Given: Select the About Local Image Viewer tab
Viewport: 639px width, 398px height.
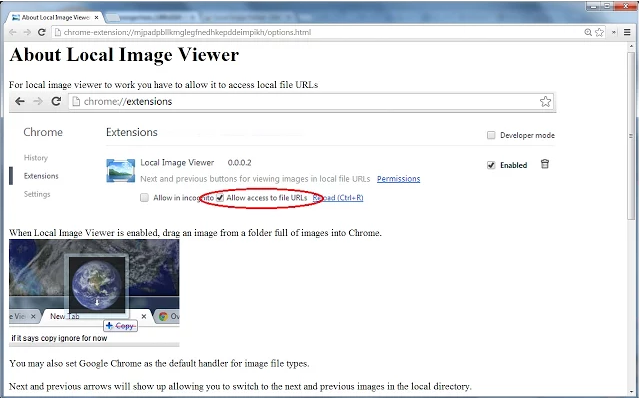Looking at the screenshot, I should [56, 18].
